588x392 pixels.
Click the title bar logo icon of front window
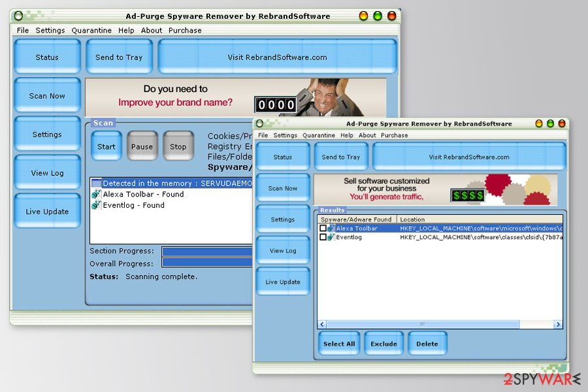tap(259, 123)
